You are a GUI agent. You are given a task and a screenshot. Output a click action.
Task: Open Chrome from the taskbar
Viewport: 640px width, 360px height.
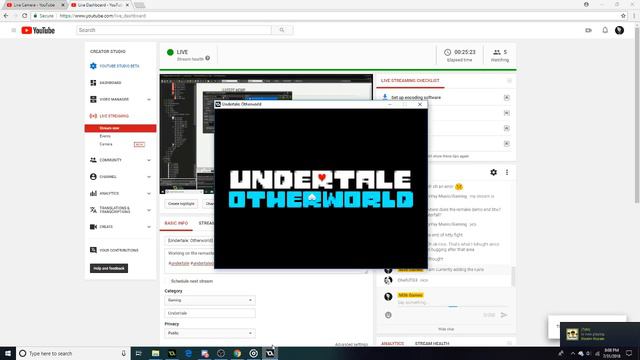[x=237, y=353]
